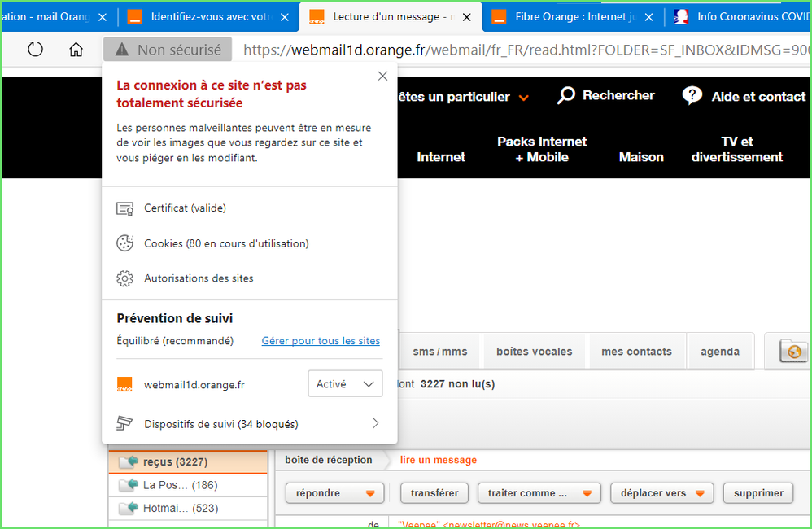This screenshot has height=529, width=812.
Task: Click the Non sécurisé address bar badge
Action: [168, 50]
